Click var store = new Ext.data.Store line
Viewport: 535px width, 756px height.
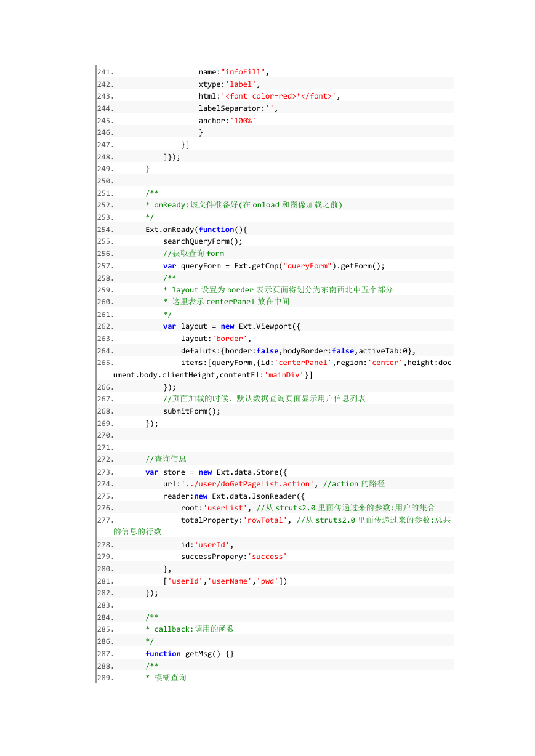pyautogui.click(x=216, y=472)
